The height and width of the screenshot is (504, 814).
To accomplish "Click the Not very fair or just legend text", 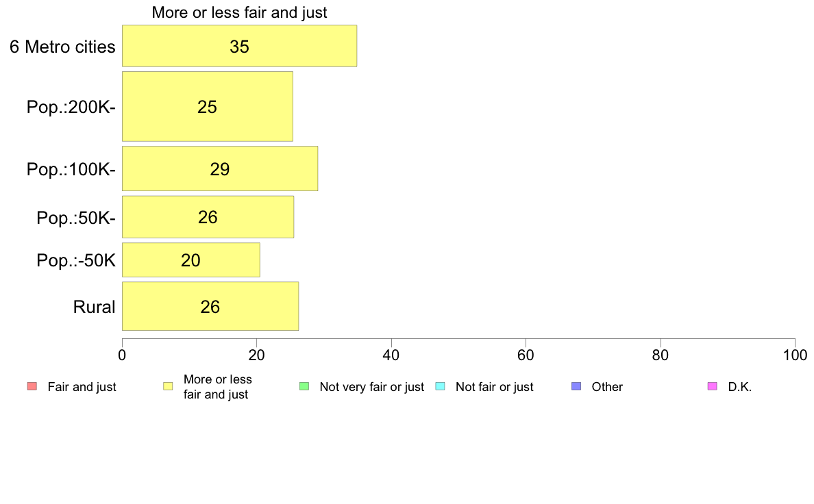I will [x=371, y=387].
